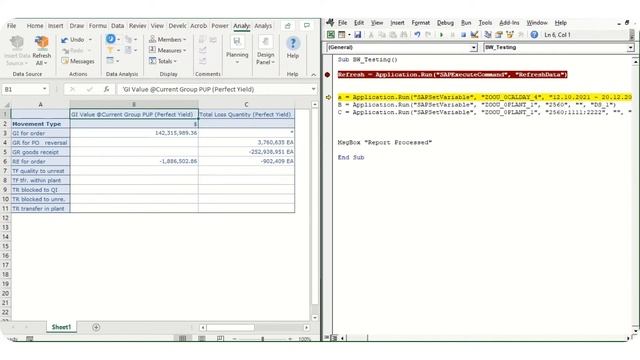Click the Project Explorer icon in the VBA toolbar

tap(487, 35)
